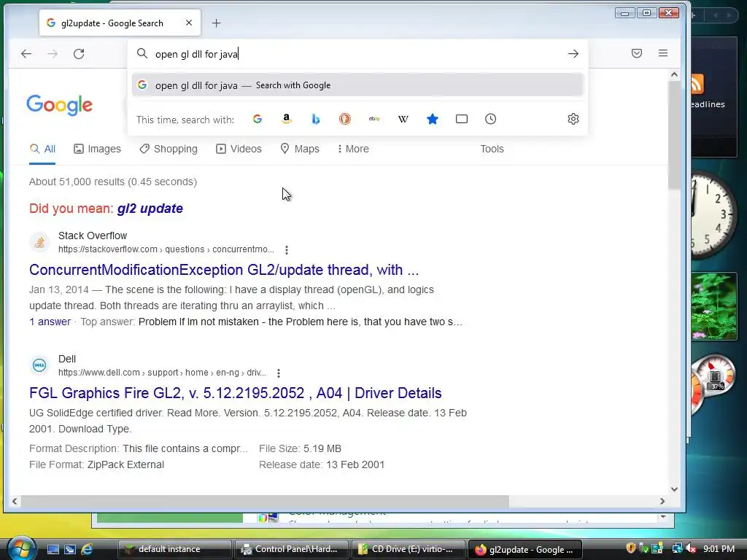Screen dimensions: 747x560
Task: Click the Stack Overflow site favicon
Action: pyautogui.click(x=39, y=242)
